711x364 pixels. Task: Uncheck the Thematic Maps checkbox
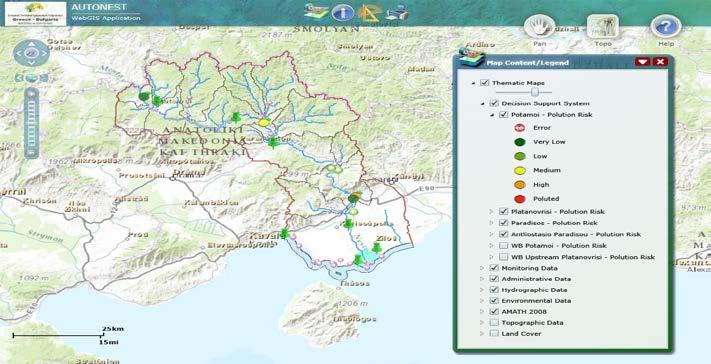(x=484, y=83)
